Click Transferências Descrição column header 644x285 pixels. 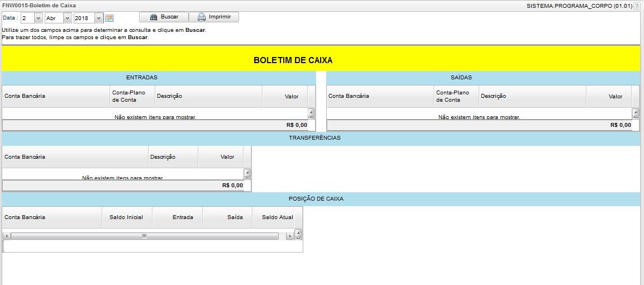[173, 157]
